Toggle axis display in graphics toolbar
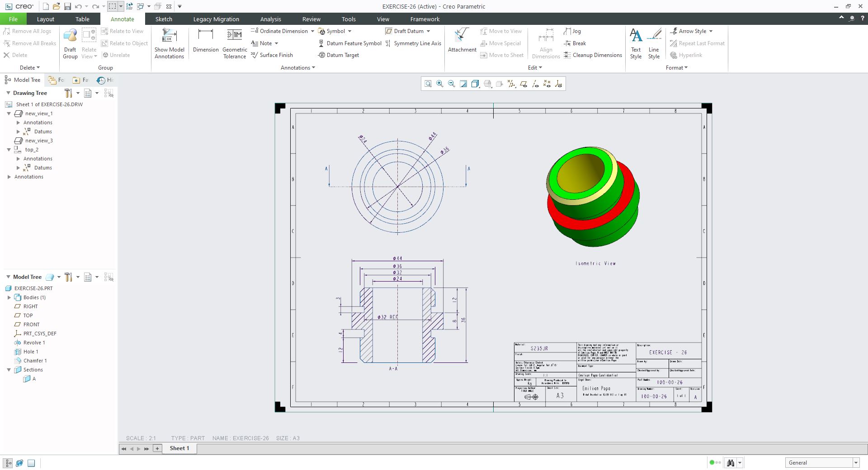The height and width of the screenshot is (470, 868). [x=535, y=84]
